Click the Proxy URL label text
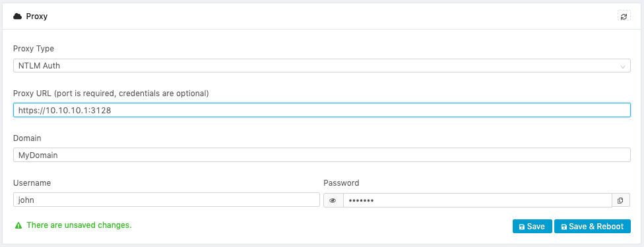 pyautogui.click(x=111, y=94)
